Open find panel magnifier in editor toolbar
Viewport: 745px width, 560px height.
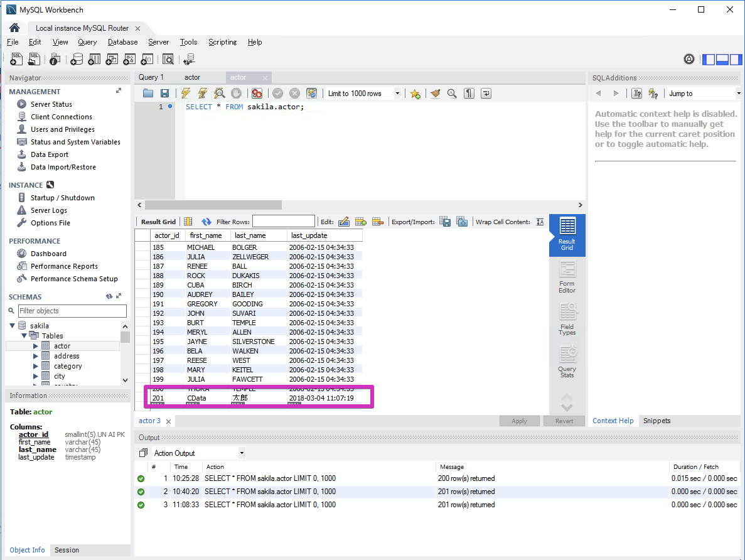[452, 93]
